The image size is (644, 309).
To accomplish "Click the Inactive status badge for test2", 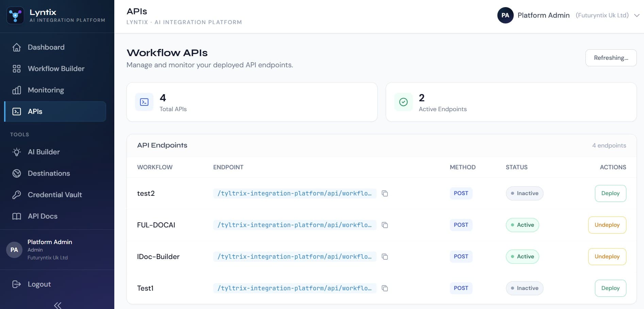I will 524,193.
